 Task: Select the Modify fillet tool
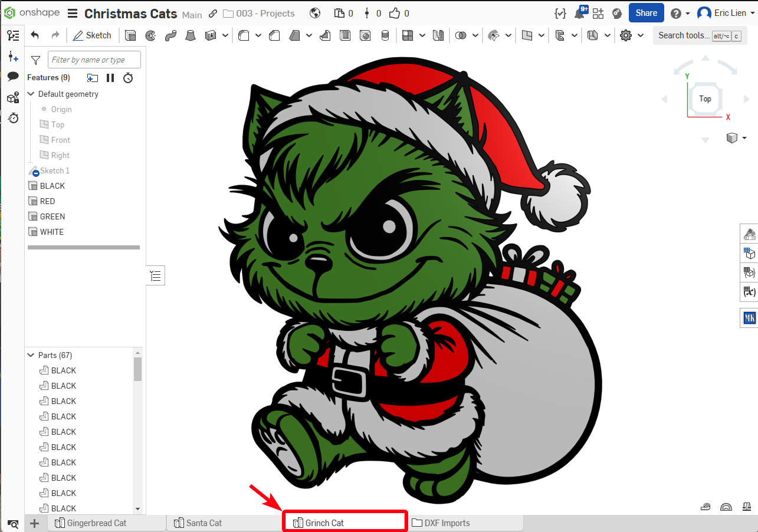pyautogui.click(x=493, y=35)
